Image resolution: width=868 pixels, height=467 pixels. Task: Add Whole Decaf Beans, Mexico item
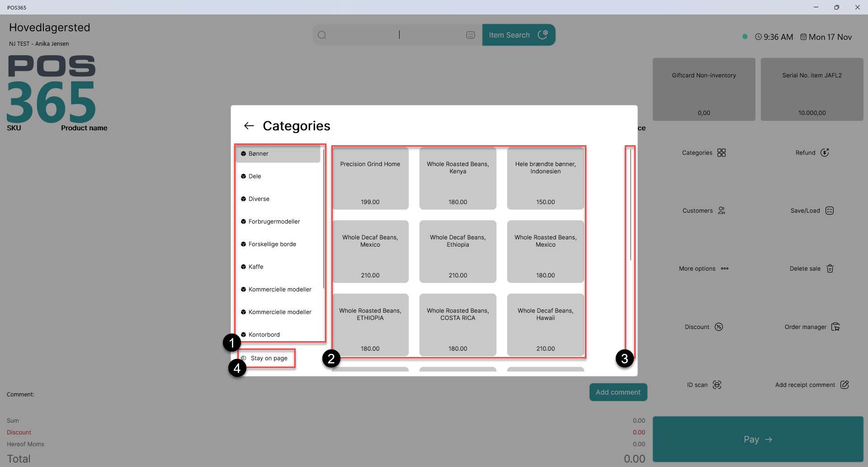(x=370, y=252)
